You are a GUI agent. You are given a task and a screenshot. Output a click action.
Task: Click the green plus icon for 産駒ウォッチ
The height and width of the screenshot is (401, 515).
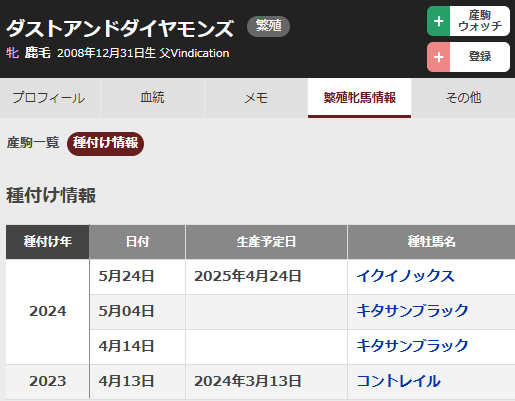click(439, 21)
